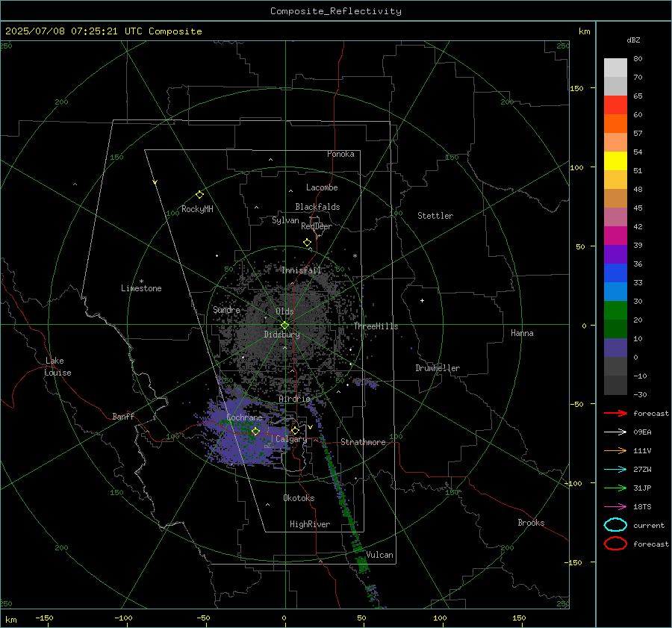Click the Brooks label
The width and height of the screenshot is (672, 628).
[531, 523]
